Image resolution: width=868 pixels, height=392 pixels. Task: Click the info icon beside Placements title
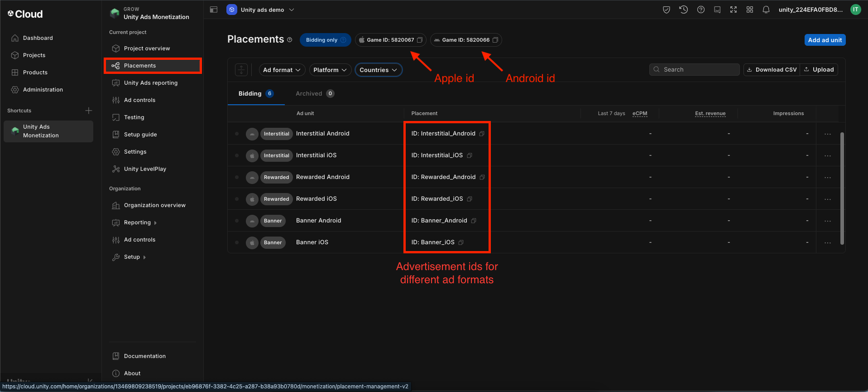[290, 40]
